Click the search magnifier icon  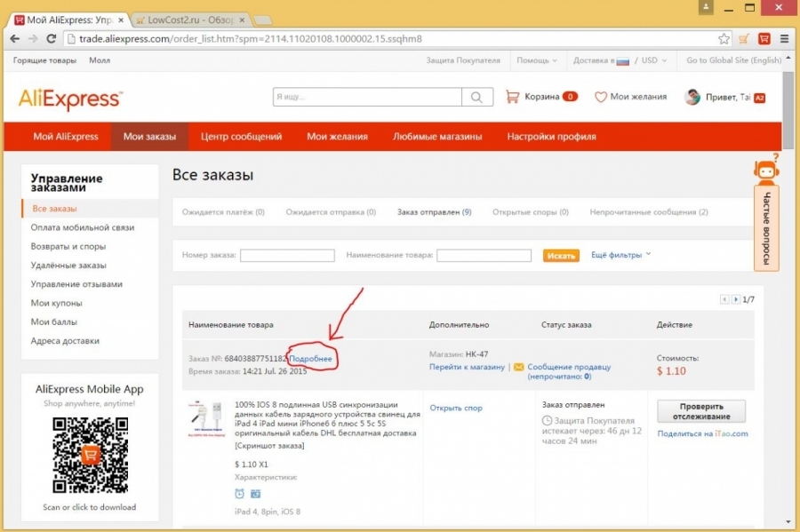coord(477,98)
